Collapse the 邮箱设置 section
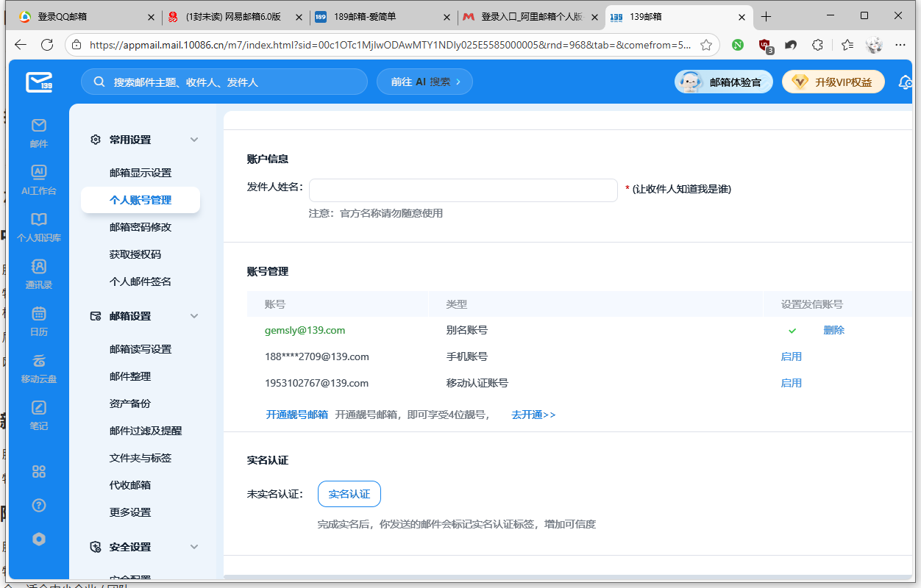 point(194,316)
